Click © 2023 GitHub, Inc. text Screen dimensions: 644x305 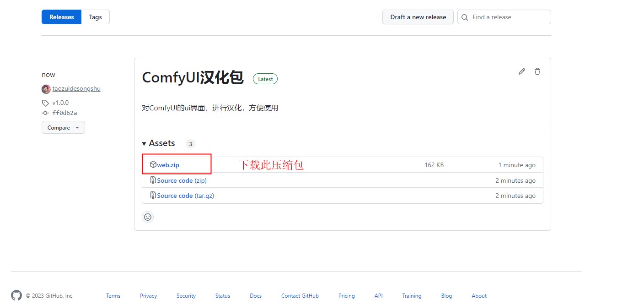[49, 296]
